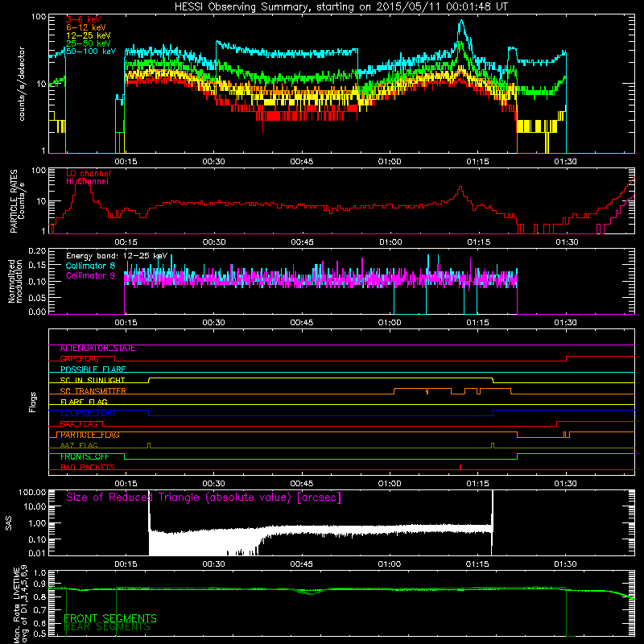Click the SC_IN_SUNLIGHT flag label
Screen dimensions: 644x644
pyautogui.click(x=93, y=380)
